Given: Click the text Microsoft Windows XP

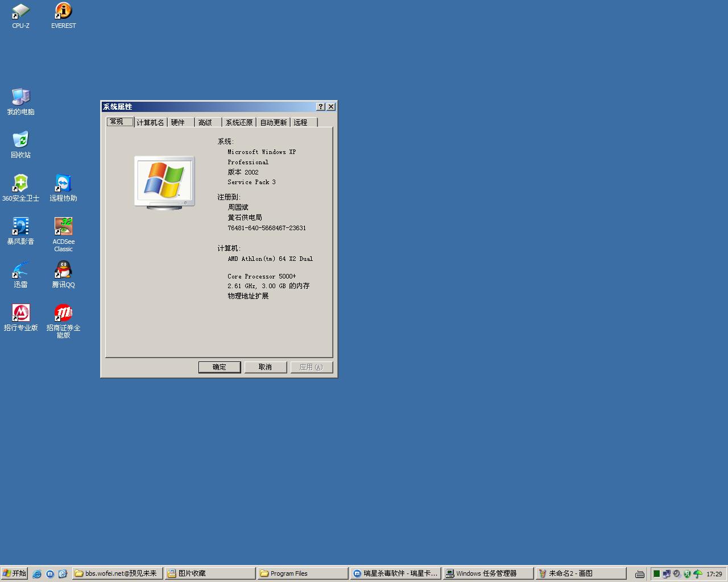Looking at the screenshot, I should click(x=262, y=152).
